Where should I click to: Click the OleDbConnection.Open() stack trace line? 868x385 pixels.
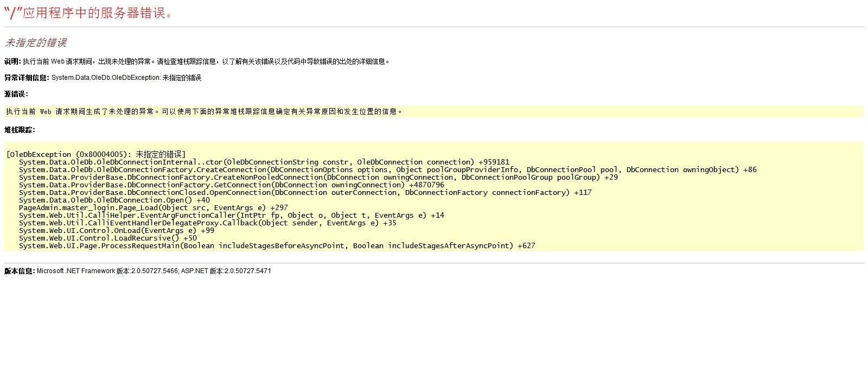pos(114,200)
